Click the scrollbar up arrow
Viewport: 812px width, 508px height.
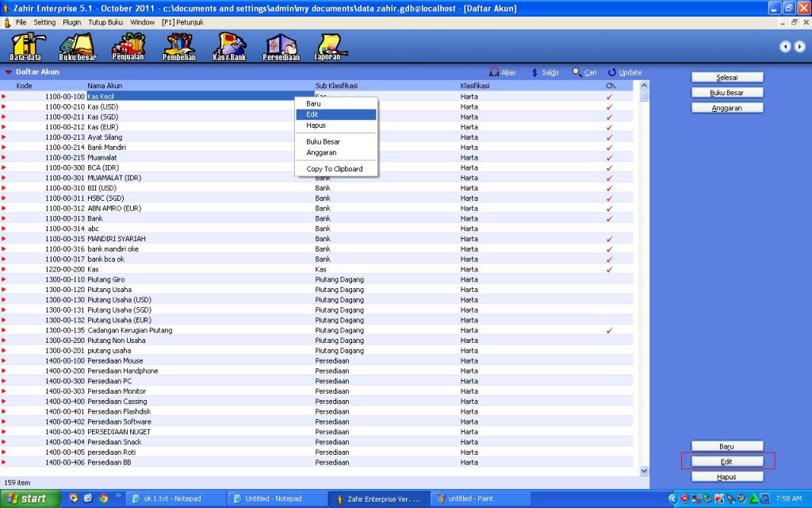click(644, 86)
